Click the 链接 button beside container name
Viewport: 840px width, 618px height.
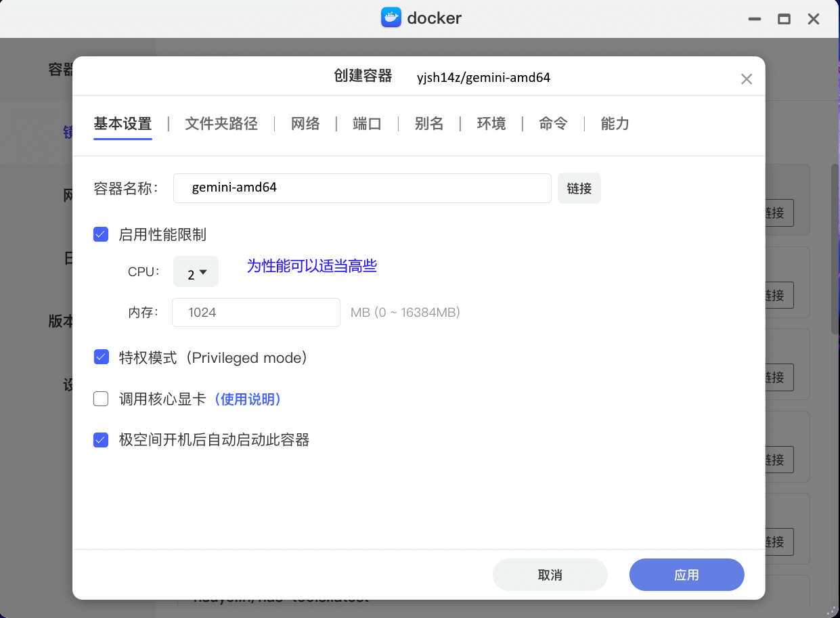[579, 188]
